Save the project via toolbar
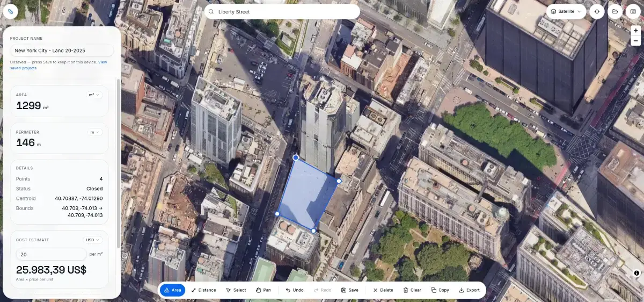Viewport: 644px width, 302px height. tap(350, 290)
